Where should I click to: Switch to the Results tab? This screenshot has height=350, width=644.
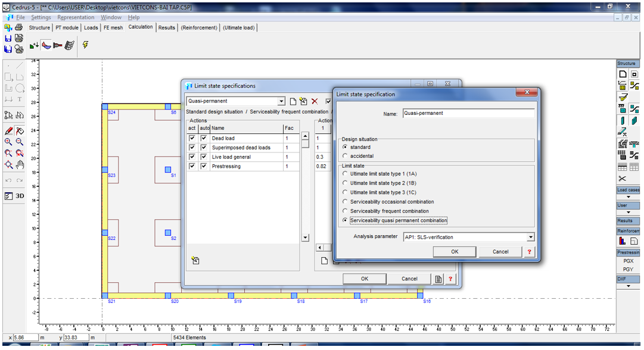pos(166,27)
